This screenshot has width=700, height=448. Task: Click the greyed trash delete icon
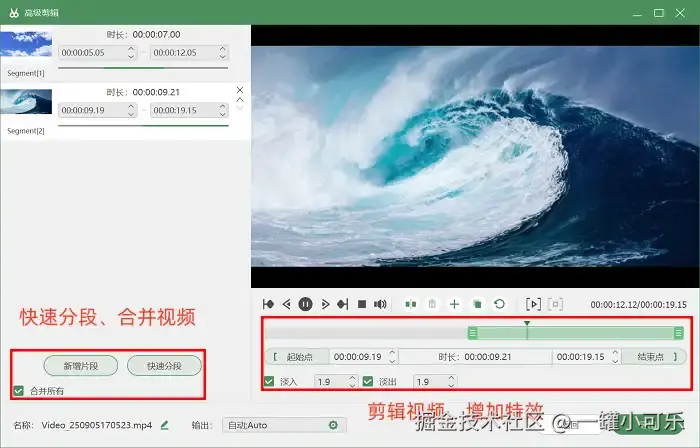(x=432, y=304)
